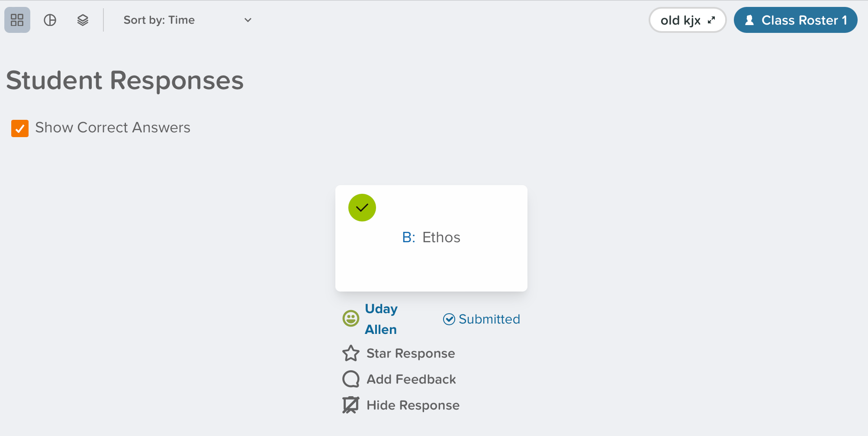Click the sort dropdown chevron arrow
868x436 pixels.
pyautogui.click(x=248, y=20)
